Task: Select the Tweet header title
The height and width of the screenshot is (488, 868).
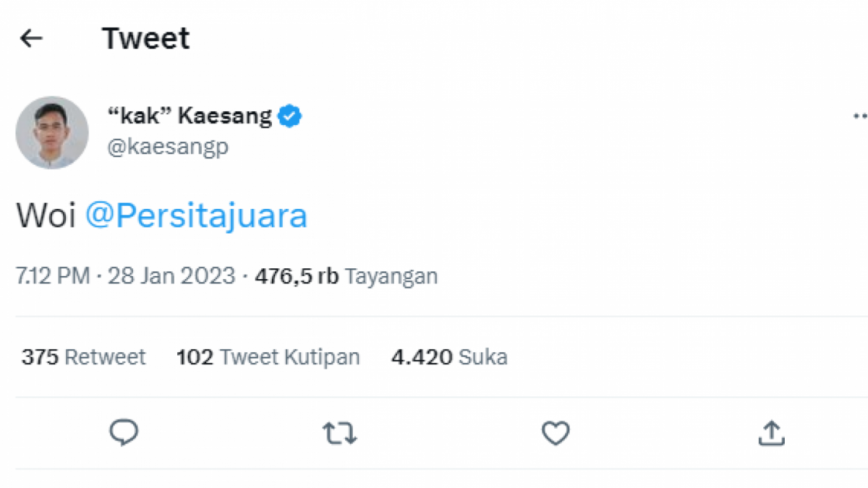Action: pos(145,38)
